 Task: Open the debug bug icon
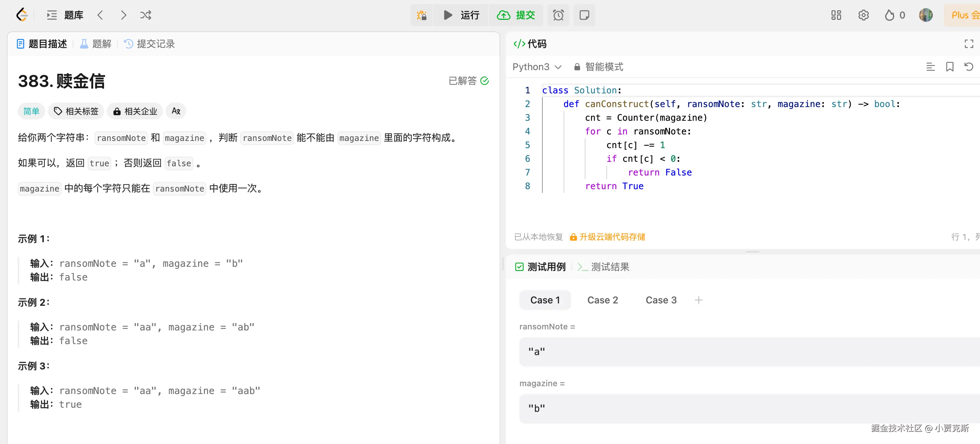[422, 15]
